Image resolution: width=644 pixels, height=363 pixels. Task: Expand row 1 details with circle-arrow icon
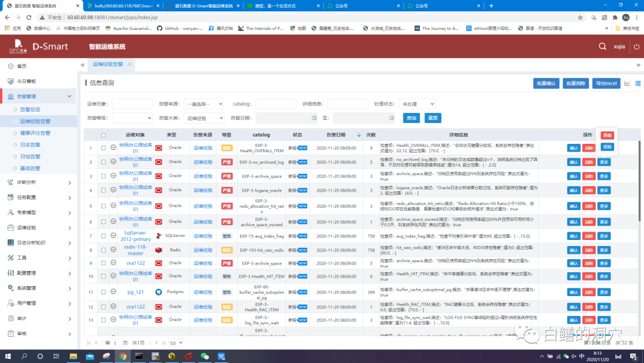pyautogui.click(x=113, y=147)
